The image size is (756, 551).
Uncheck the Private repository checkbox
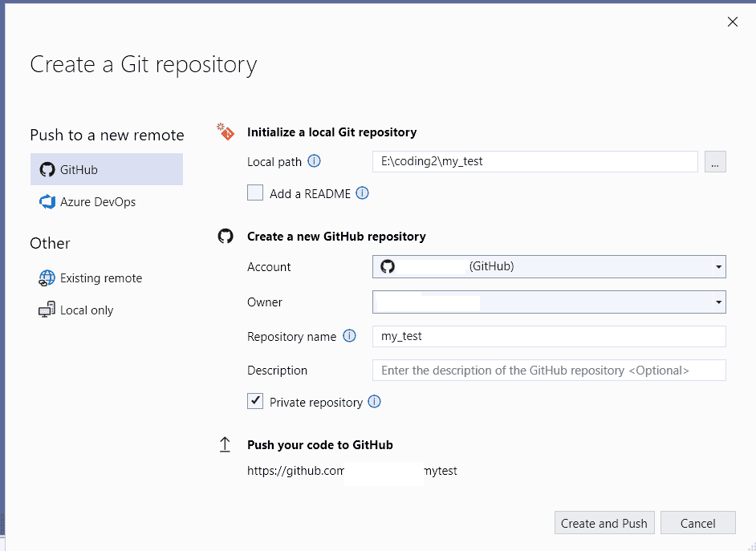(x=255, y=401)
